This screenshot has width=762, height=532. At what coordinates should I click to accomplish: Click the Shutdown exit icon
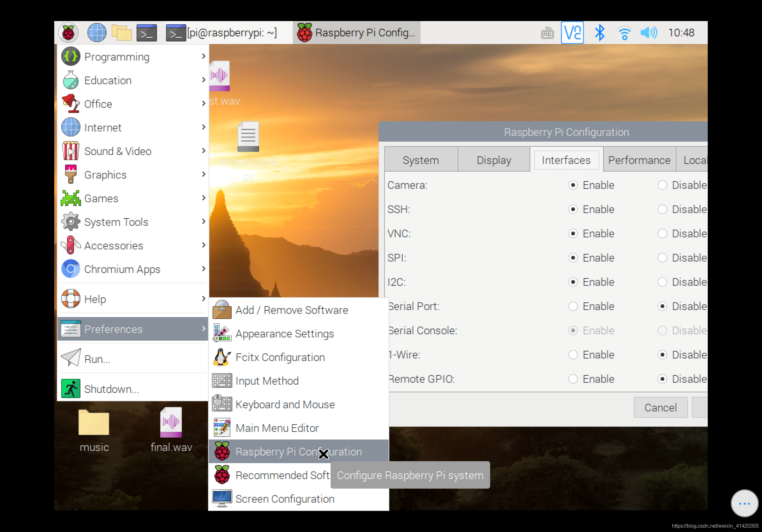click(x=71, y=388)
